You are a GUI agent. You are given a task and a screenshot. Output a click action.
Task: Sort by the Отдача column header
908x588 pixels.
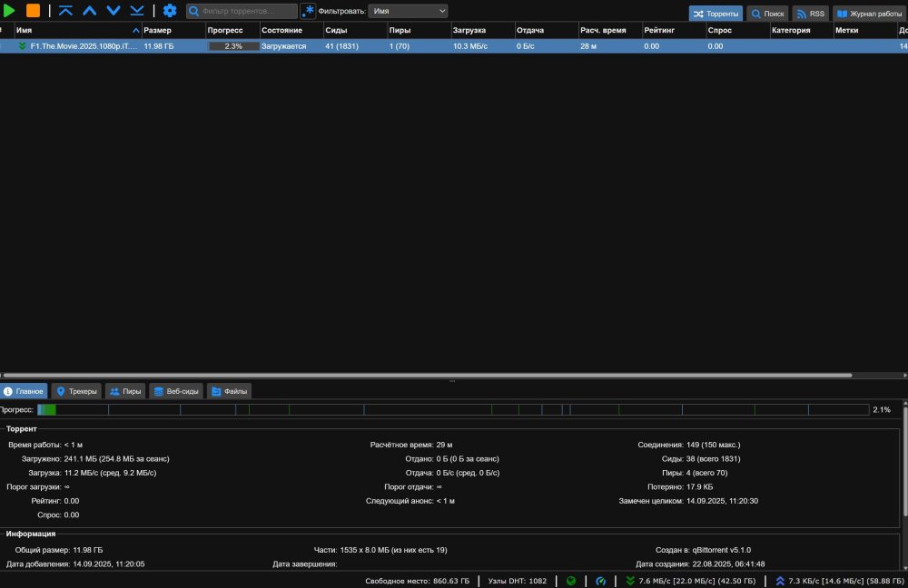coord(546,30)
